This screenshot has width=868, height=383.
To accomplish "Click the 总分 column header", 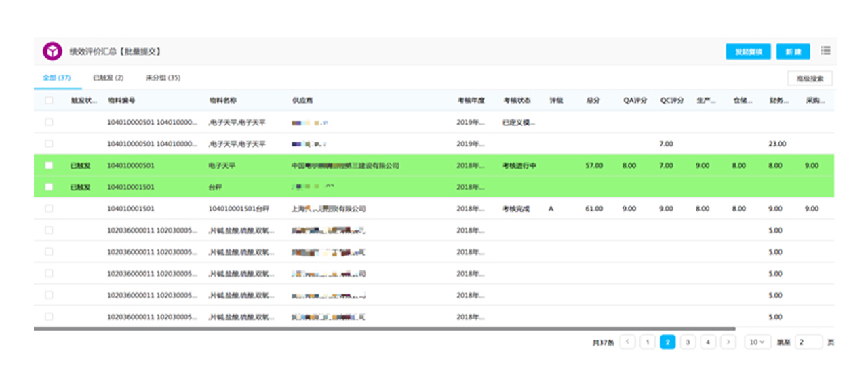I will point(593,100).
